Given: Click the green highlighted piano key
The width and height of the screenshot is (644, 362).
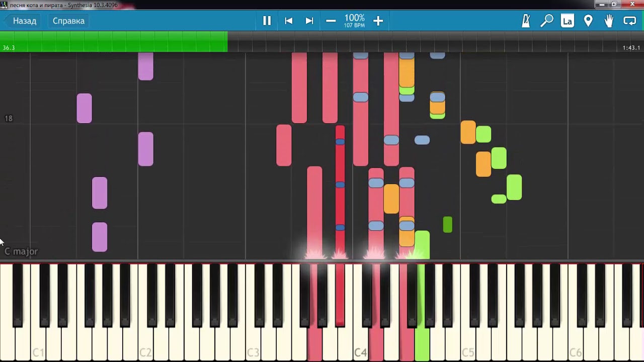Looking at the screenshot, I should [422, 344].
